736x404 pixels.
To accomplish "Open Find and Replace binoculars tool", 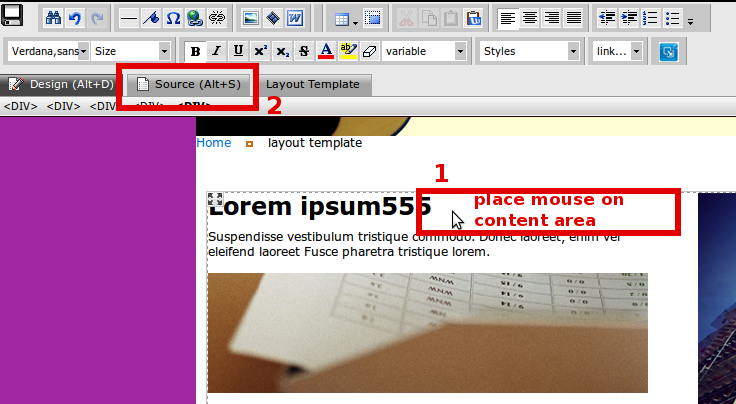I will pyautogui.click(x=53, y=18).
